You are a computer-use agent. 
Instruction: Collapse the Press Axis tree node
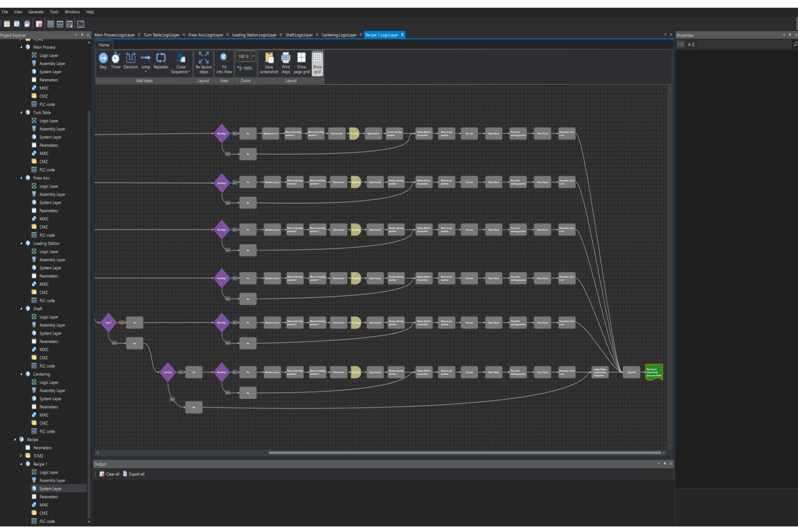coord(21,178)
